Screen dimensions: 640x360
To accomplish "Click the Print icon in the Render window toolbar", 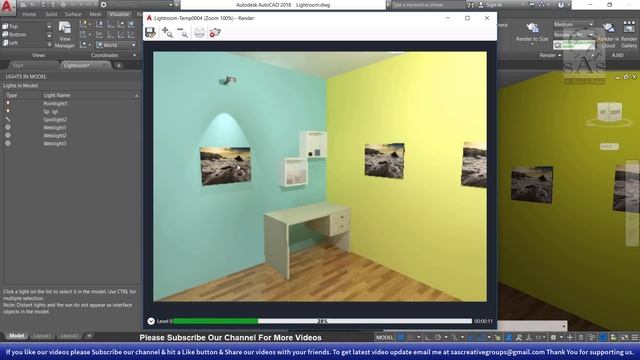I will pyautogui.click(x=199, y=33).
